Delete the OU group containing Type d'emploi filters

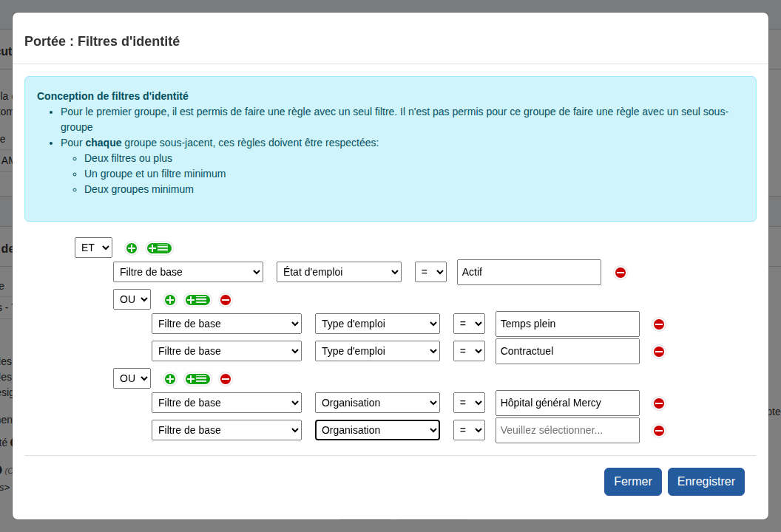(x=226, y=299)
